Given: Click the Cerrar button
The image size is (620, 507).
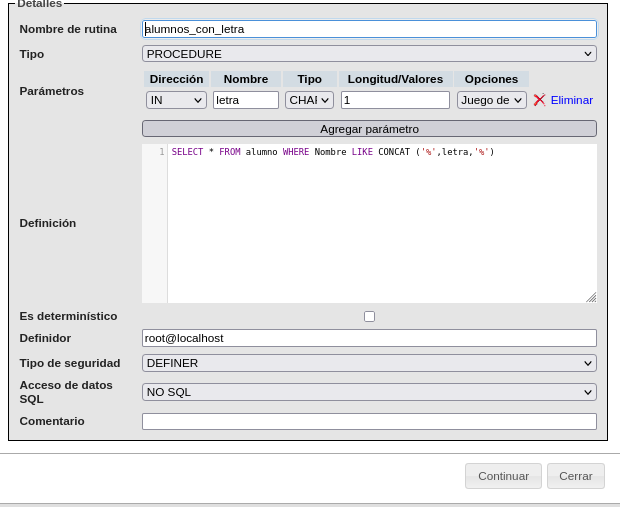Looking at the screenshot, I should 575,476.
